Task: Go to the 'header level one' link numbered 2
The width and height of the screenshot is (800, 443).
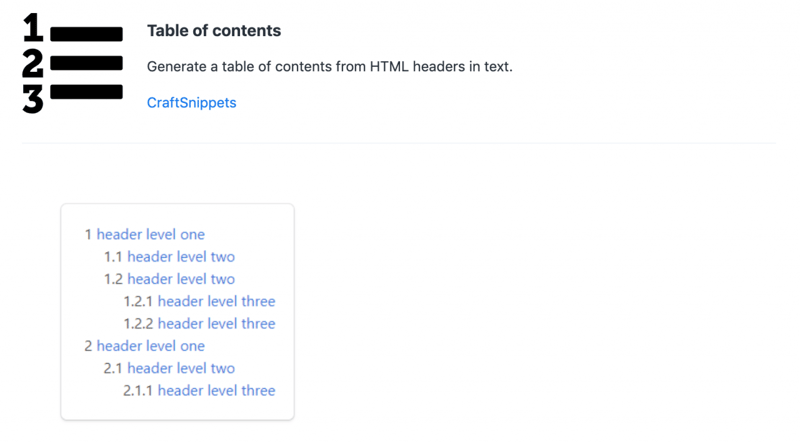Action: coord(150,346)
